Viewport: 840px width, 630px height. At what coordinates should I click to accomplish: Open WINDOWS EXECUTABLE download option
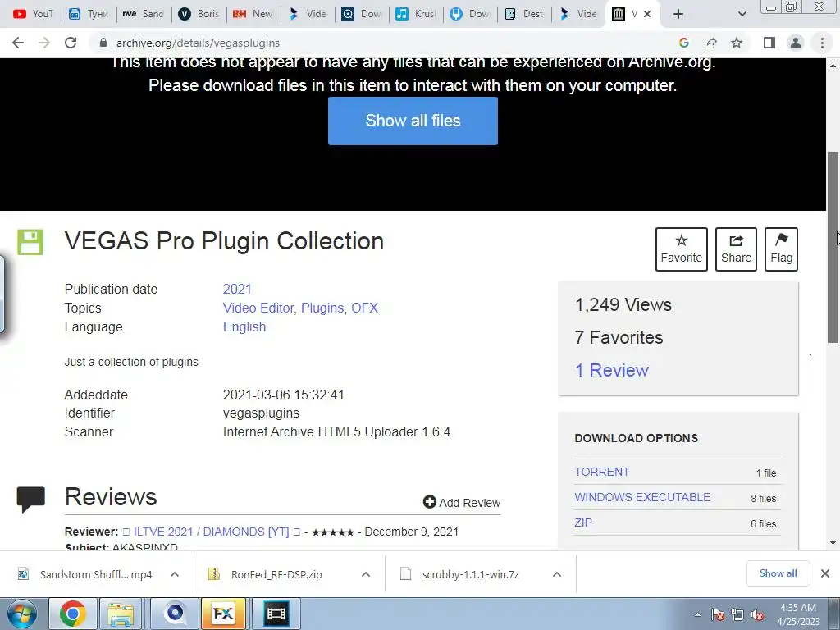tap(642, 497)
